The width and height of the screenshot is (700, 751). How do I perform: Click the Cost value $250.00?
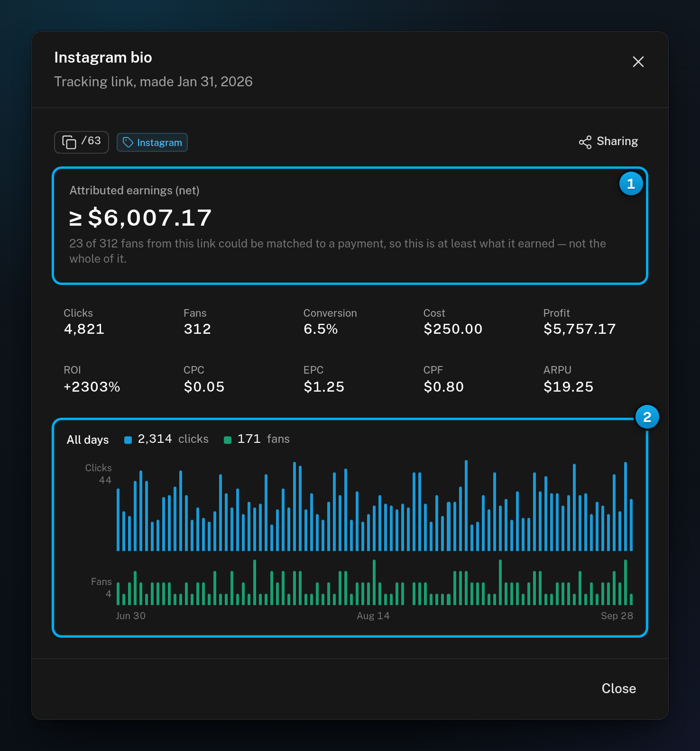point(453,329)
